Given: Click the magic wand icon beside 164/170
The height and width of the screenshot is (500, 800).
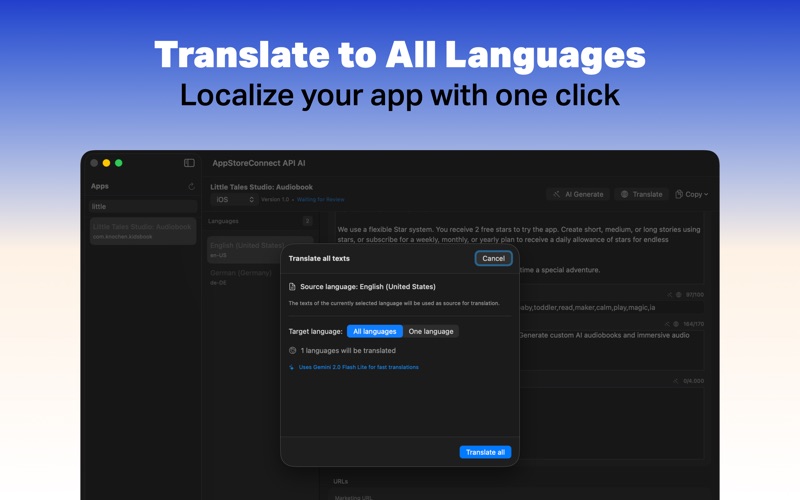Looking at the screenshot, I should (666, 324).
